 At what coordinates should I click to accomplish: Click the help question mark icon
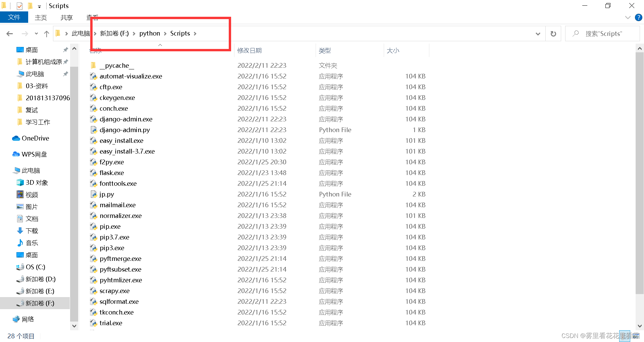pos(639,17)
